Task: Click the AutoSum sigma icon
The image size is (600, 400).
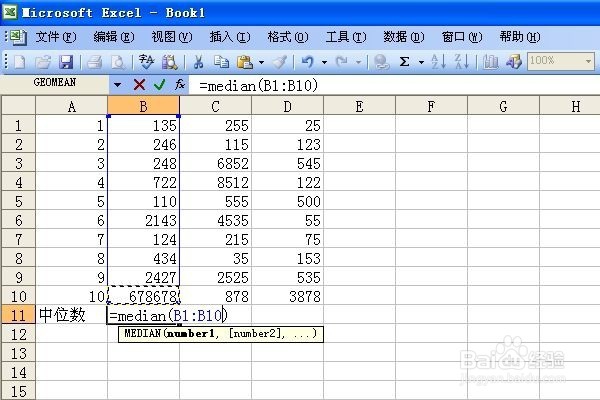Action: coord(404,62)
